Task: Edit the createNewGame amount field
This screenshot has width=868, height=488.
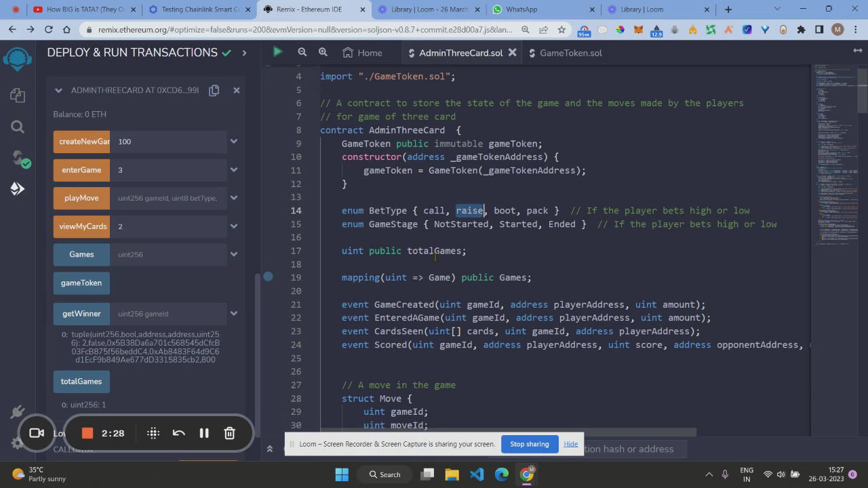Action: pos(168,142)
